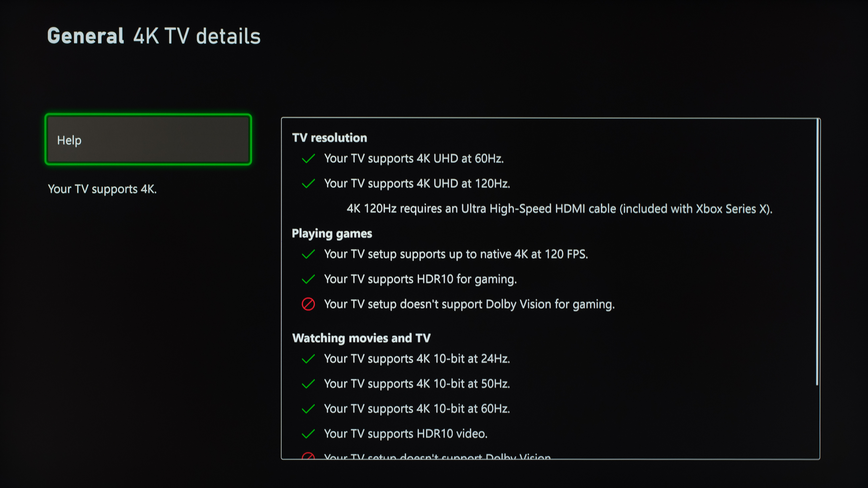Click the 4K TV details page title
This screenshot has width=868, height=488.
click(197, 36)
